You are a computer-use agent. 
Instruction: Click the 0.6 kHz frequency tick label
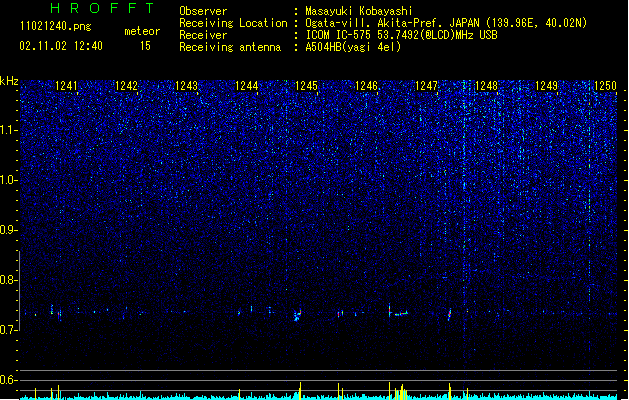pos(9,380)
